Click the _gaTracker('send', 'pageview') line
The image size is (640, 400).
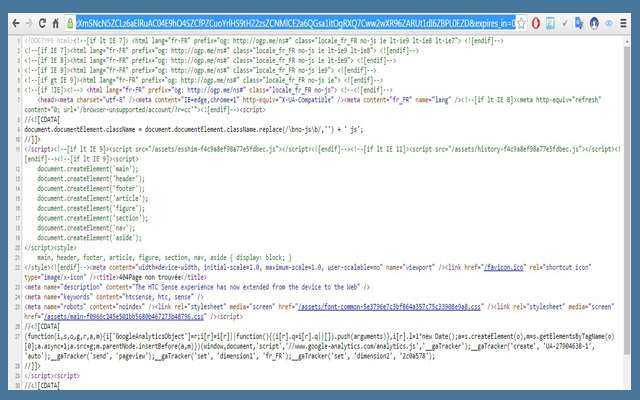(x=230, y=356)
